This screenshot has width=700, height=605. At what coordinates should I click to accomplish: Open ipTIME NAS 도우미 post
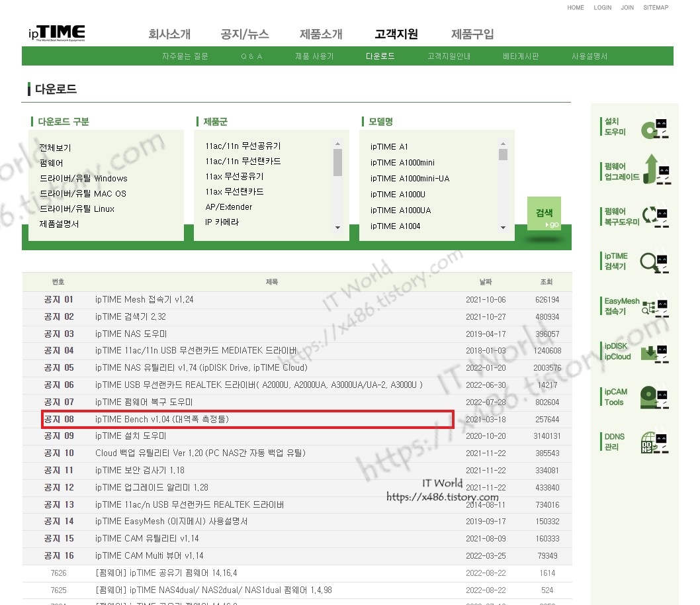point(131,334)
